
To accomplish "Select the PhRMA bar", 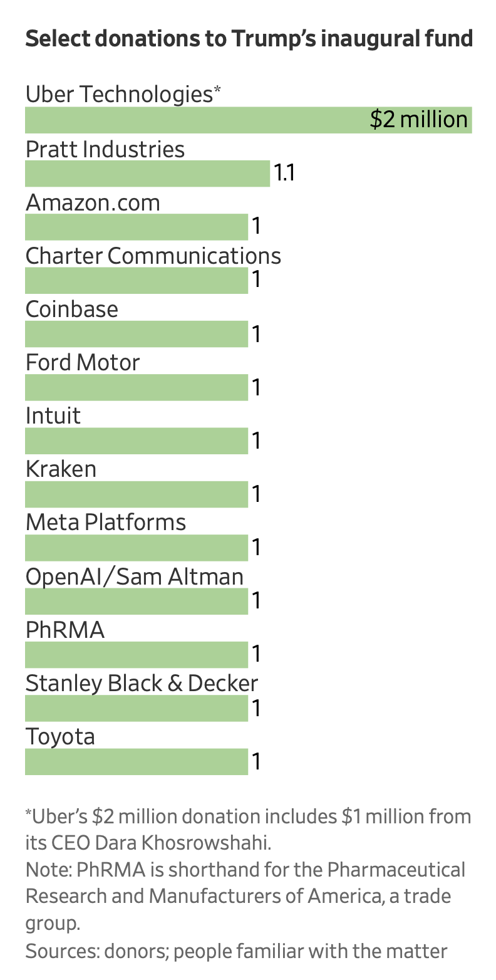I will click(x=137, y=654).
